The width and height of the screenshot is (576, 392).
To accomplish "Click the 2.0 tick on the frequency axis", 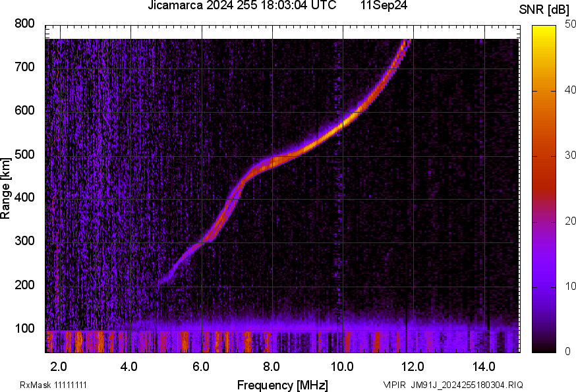I will pos(59,366).
